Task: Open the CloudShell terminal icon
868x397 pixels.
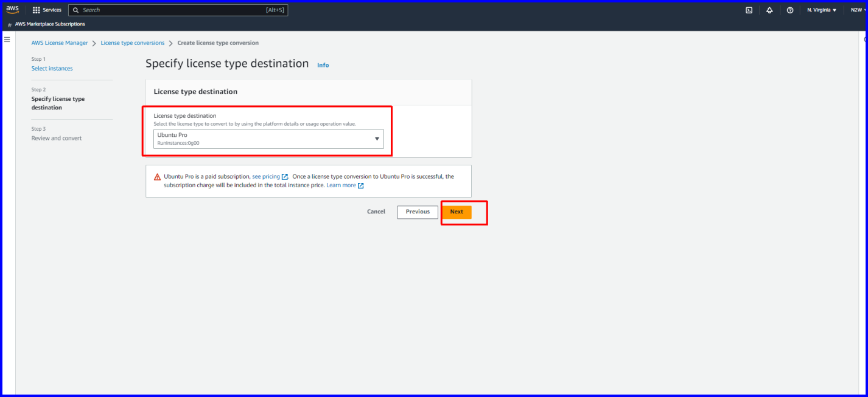Action: [749, 10]
